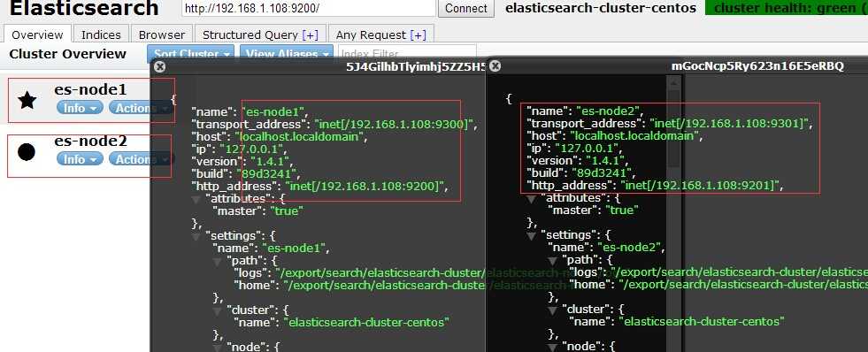Screen dimensions: 868x352
Task: Click the es-node1 heading in Cluster Overview
Action: point(91,89)
